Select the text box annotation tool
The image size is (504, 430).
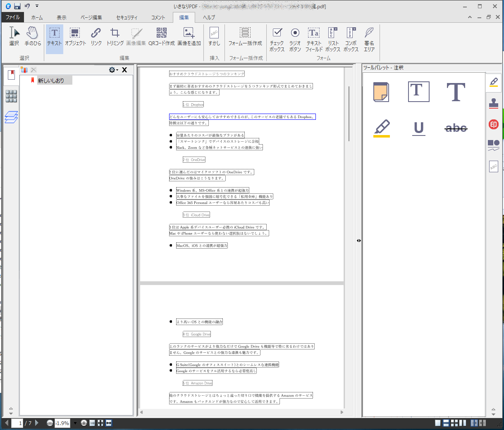pyautogui.click(x=418, y=92)
